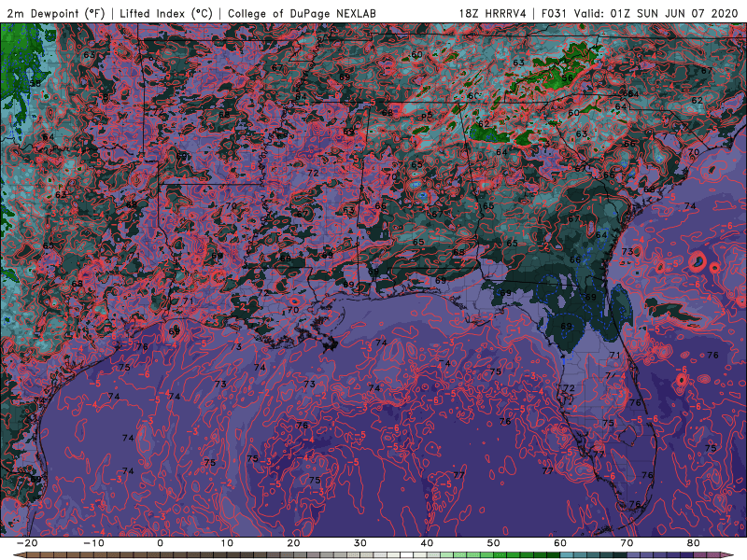This screenshot has height=560, width=747.
Task: Select the "College of DuPage NEXLAB" credit text
Action: pos(302,13)
